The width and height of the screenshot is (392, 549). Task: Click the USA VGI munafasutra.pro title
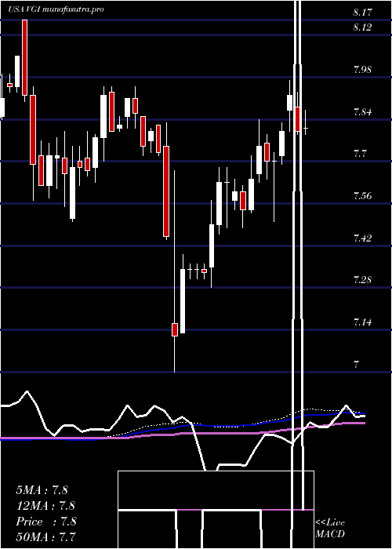pyautogui.click(x=56, y=9)
